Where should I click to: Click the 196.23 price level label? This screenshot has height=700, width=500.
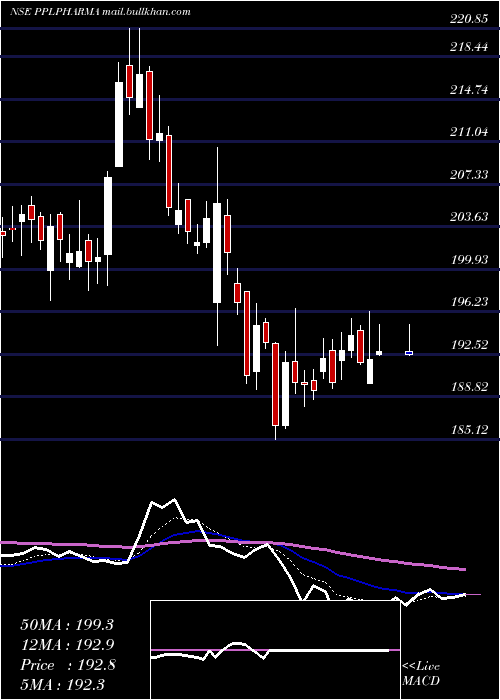[x=469, y=302]
